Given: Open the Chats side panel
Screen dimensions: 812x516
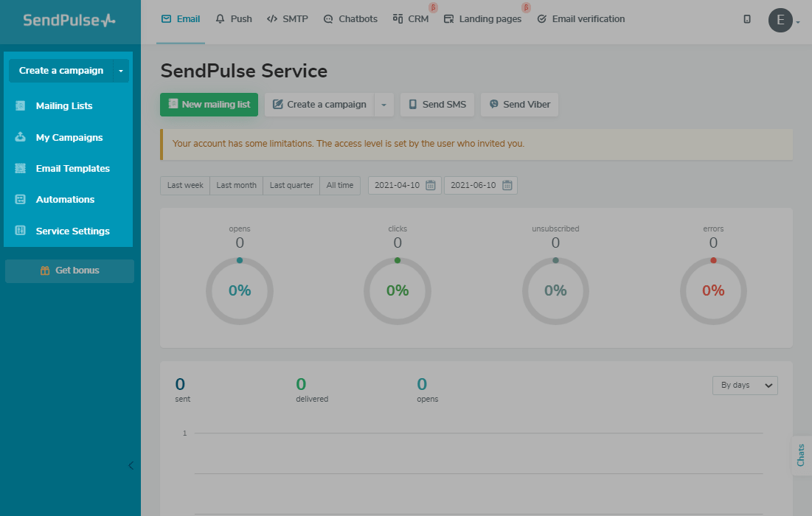Looking at the screenshot, I should click(x=801, y=456).
